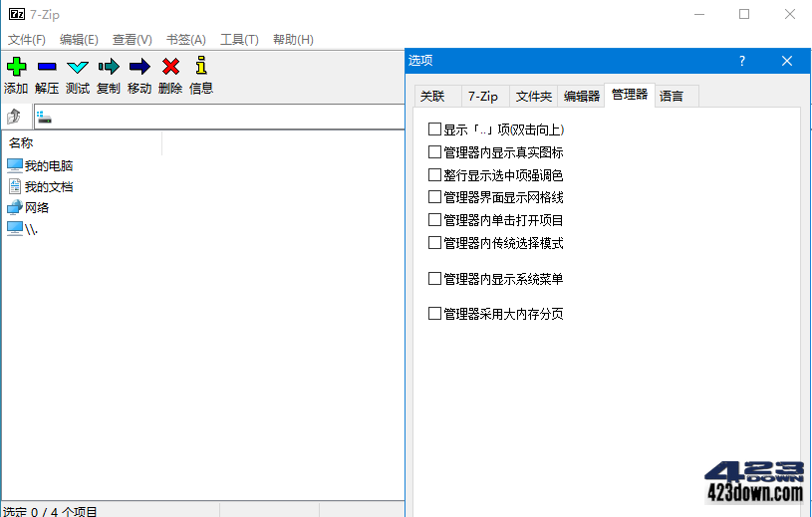The height and width of the screenshot is (517, 812).
Task: Click the red X 删除 (Delete) icon
Action: 171,66
